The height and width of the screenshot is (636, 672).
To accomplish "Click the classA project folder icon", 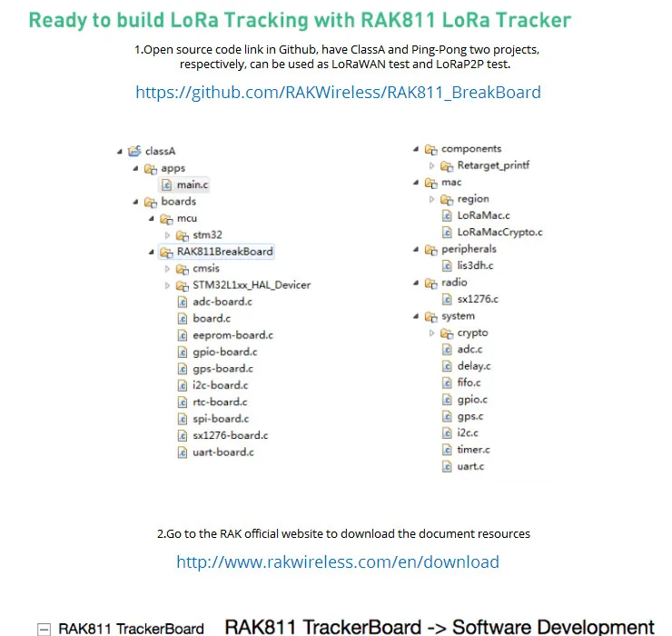I will click(x=134, y=151).
